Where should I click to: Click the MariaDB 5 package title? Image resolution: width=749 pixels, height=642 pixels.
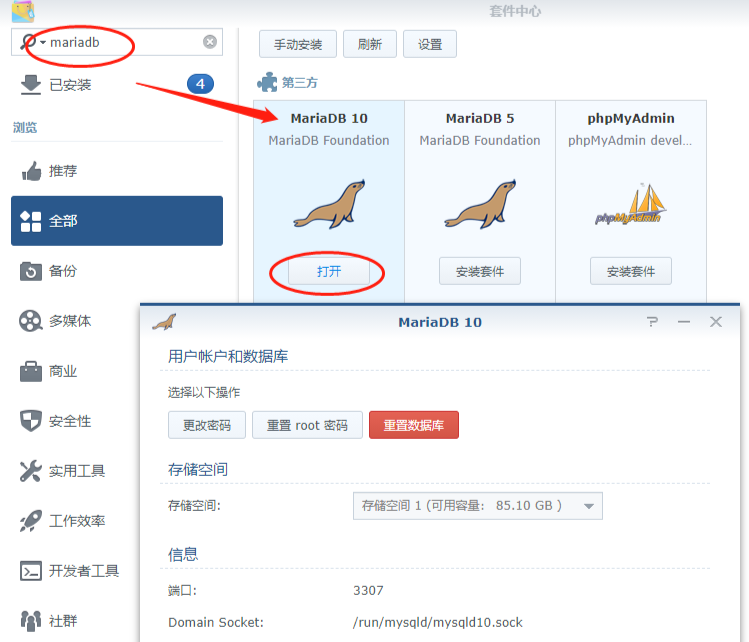(x=480, y=118)
